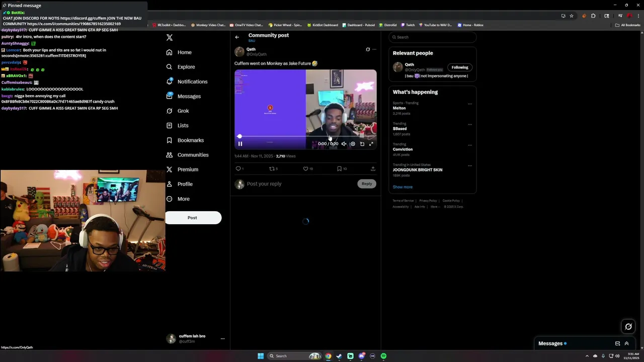Screen dimensions: 644x362
Task: Expand the Messages drawer chevrons
Action: 626,343
